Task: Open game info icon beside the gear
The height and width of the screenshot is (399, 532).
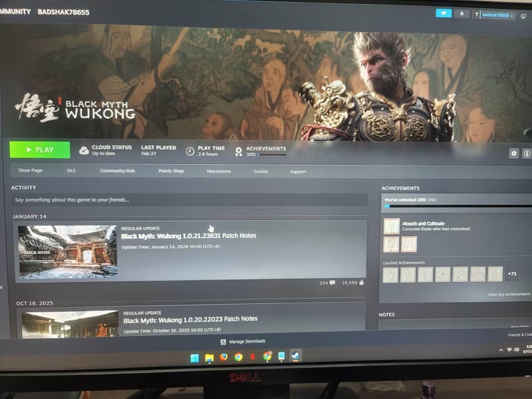Action: coord(527,154)
